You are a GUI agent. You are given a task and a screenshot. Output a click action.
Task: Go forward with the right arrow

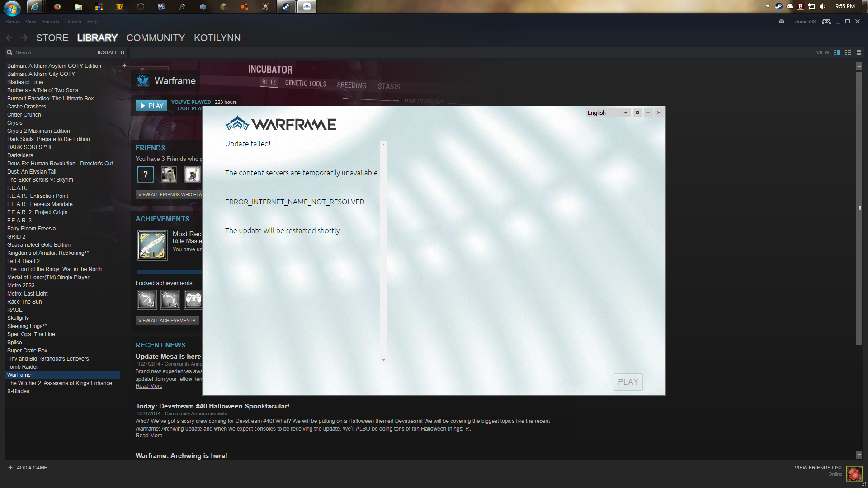[x=24, y=38]
